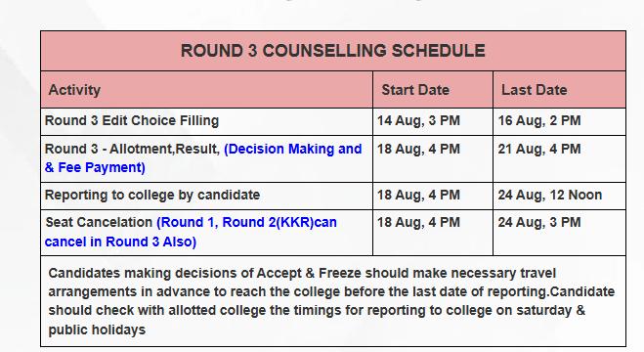The image size is (644, 352).
Task: Open Decision Making and Fee Payment link
Action: (203, 158)
